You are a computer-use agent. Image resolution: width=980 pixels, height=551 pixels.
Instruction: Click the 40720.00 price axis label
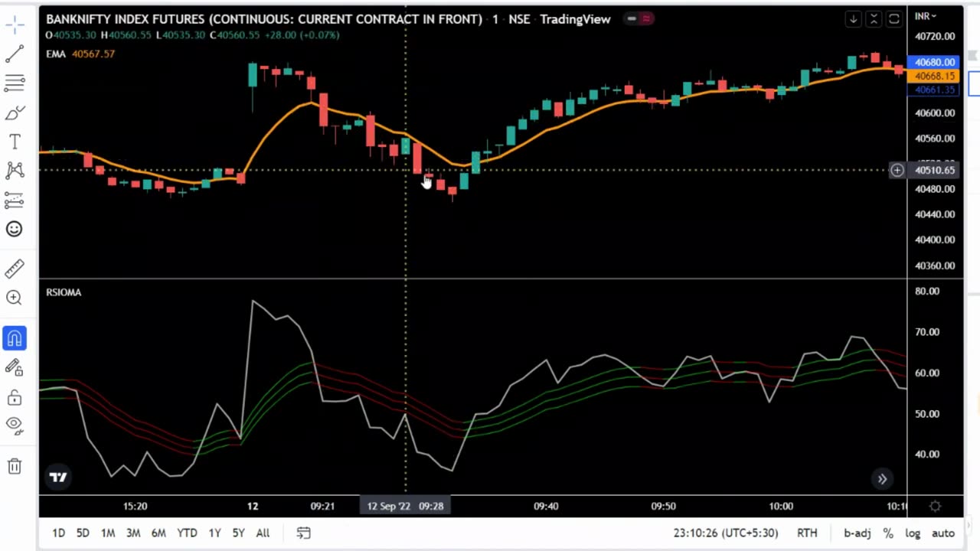click(935, 36)
